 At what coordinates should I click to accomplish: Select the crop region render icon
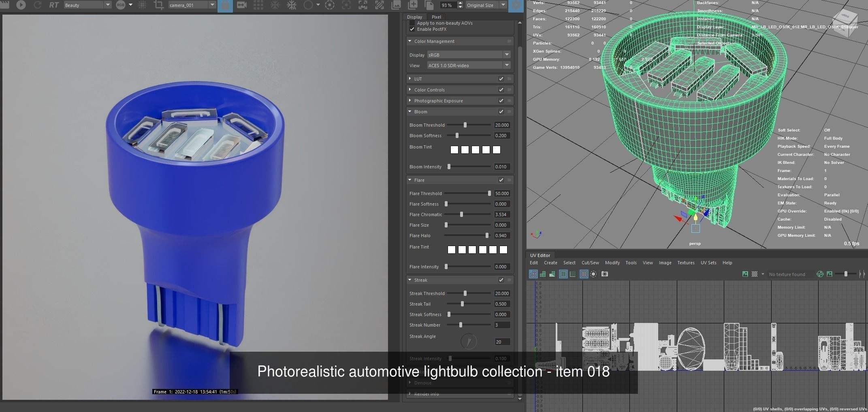[x=159, y=5]
